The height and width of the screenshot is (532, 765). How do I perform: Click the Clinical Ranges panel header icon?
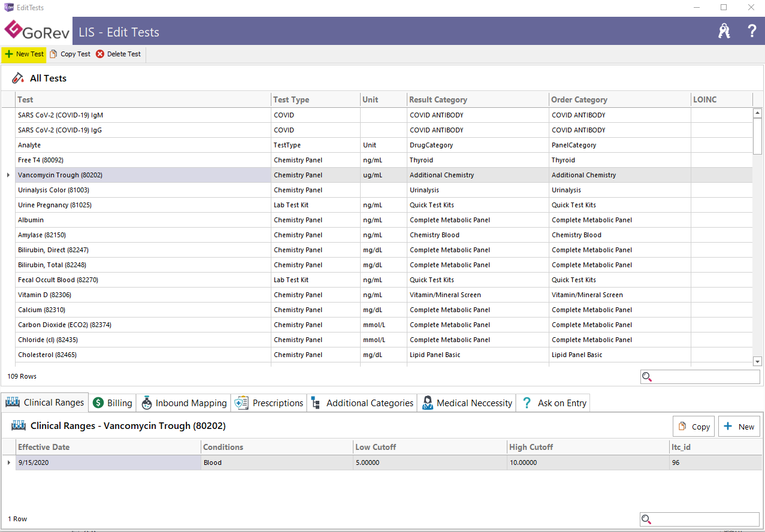click(x=19, y=426)
